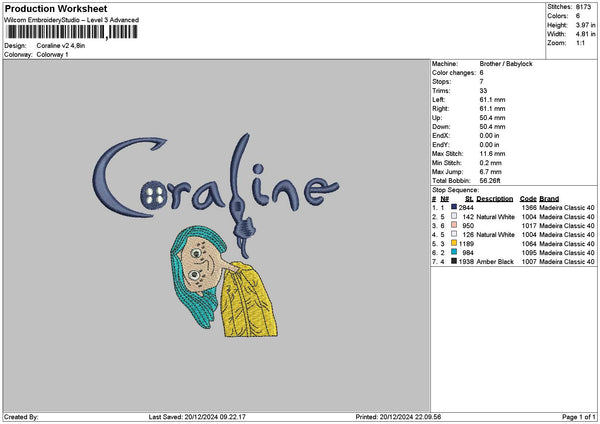600x424 pixels.
Task: Click the Colors value in the top-right summary
Action: click(578, 16)
